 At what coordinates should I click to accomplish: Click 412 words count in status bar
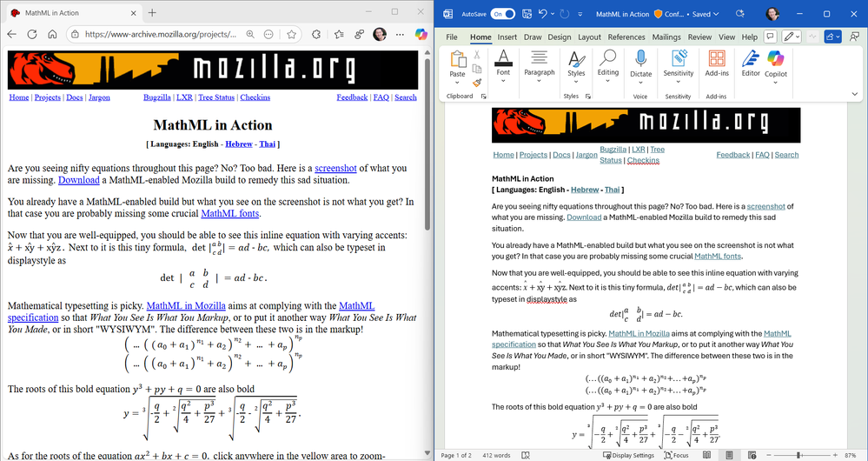(x=496, y=455)
